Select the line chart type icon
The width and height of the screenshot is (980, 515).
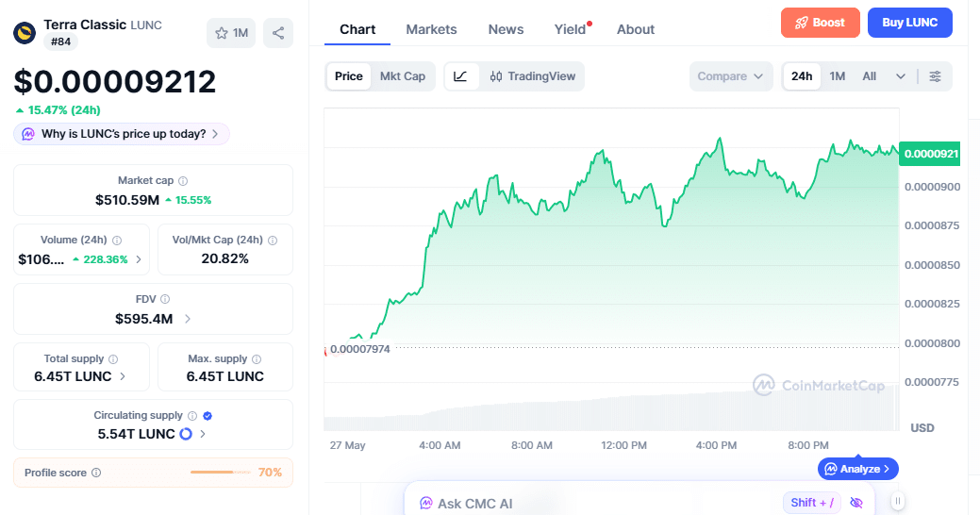(460, 76)
